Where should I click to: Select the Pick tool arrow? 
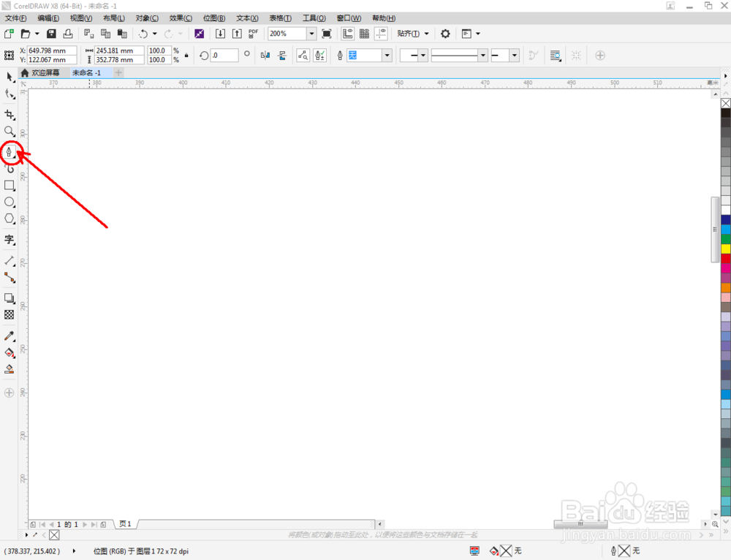pos(10,77)
